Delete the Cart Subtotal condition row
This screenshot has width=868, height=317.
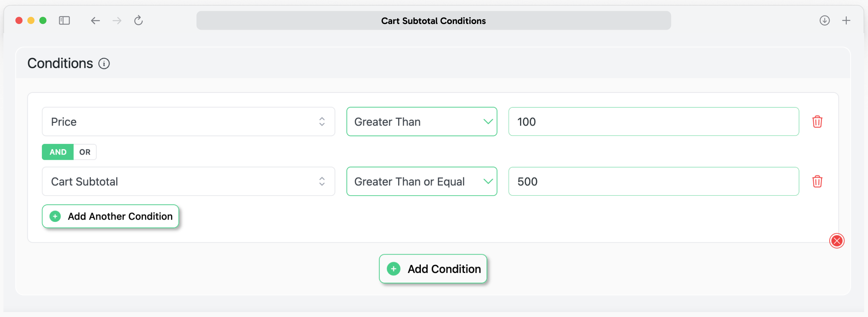click(x=817, y=182)
